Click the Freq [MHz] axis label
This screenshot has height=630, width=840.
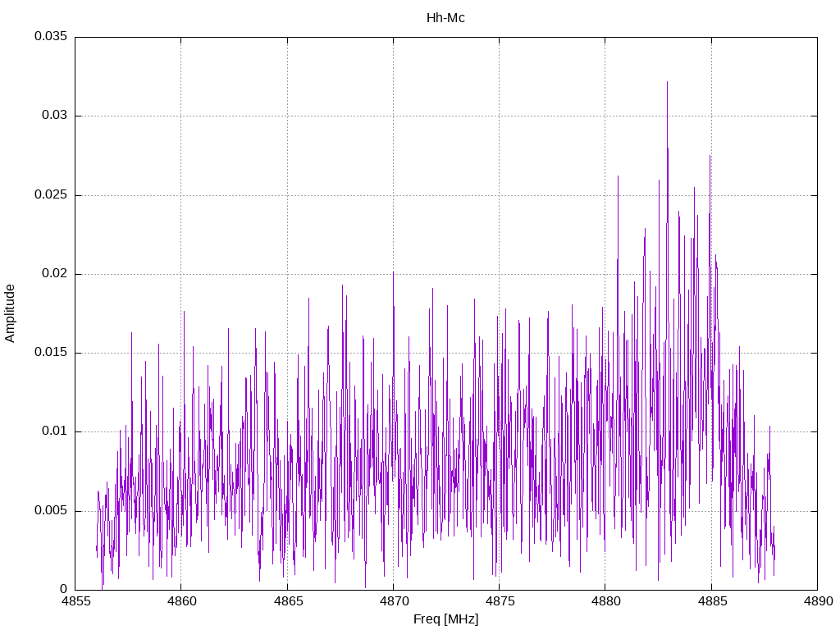(x=445, y=619)
